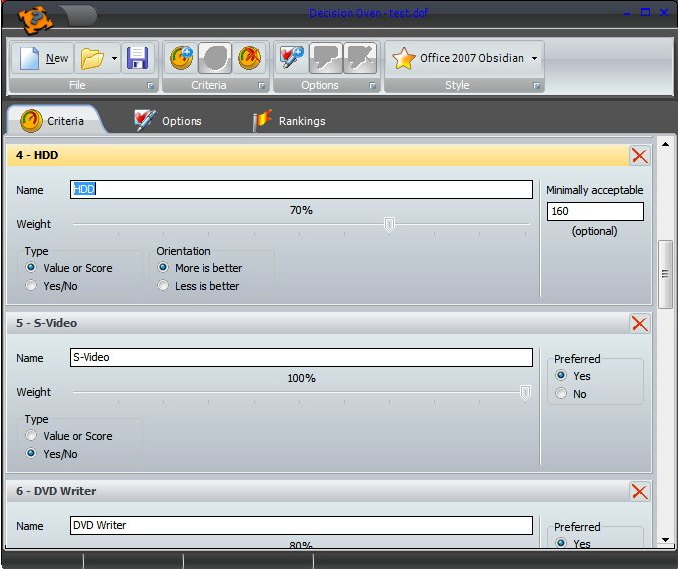Switch to the Options tab
Screen dimensions: 678x569
click(x=169, y=121)
